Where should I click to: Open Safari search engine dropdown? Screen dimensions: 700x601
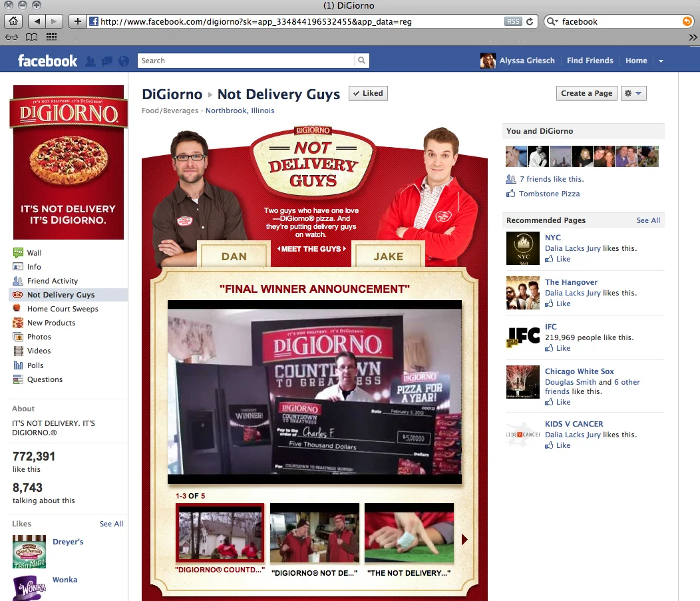pos(553,21)
